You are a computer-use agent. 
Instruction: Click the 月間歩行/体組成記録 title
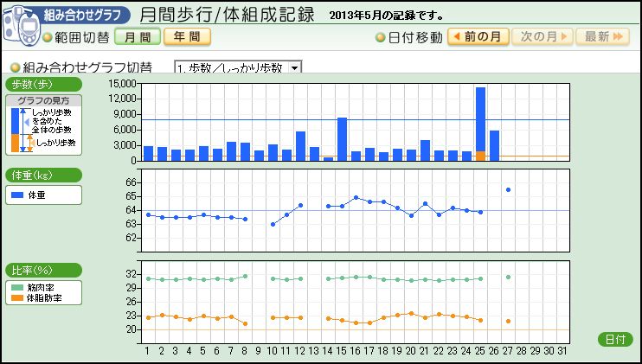[x=228, y=15]
